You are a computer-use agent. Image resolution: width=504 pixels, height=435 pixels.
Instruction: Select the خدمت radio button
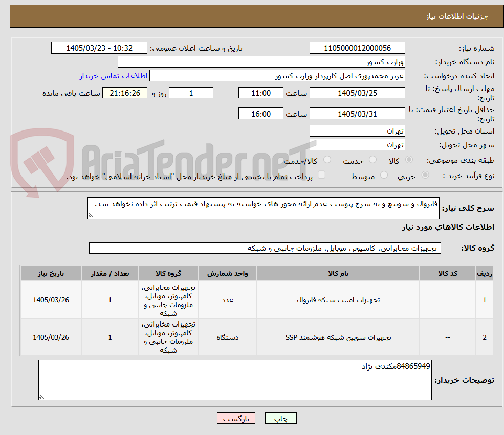pos(372,160)
